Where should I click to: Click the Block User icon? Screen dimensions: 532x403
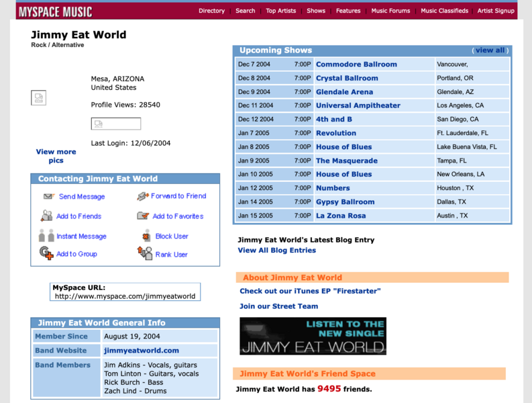pyautogui.click(x=146, y=235)
